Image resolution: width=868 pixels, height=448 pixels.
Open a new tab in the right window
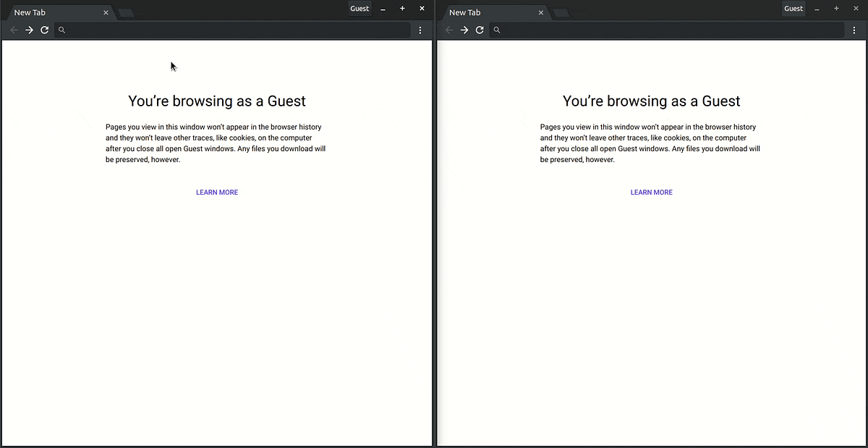click(x=560, y=12)
